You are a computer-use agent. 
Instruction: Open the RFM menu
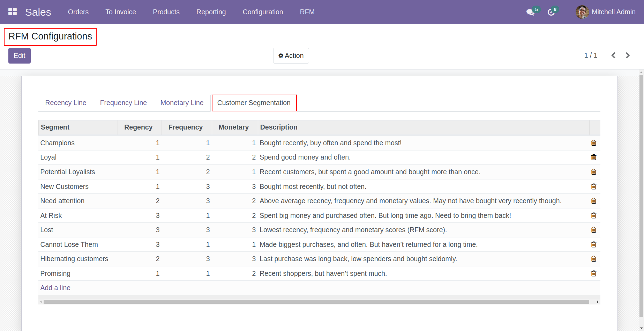click(307, 12)
